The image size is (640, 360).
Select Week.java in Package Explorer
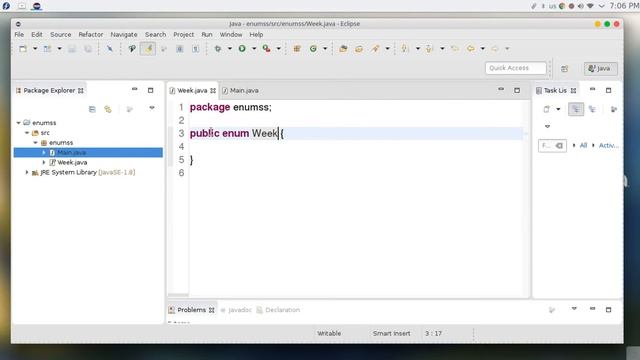[x=72, y=162]
